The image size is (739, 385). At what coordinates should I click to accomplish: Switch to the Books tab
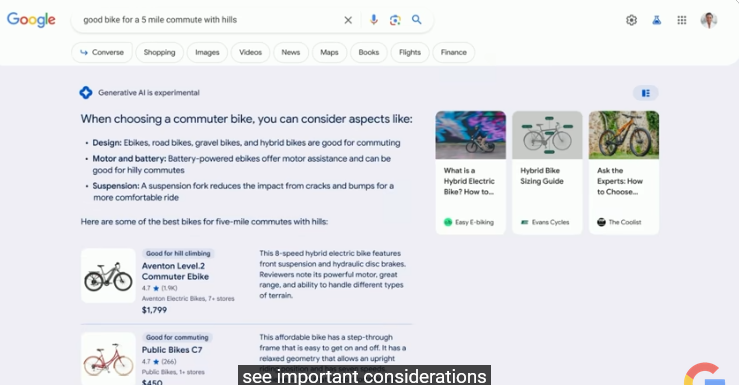coord(369,52)
